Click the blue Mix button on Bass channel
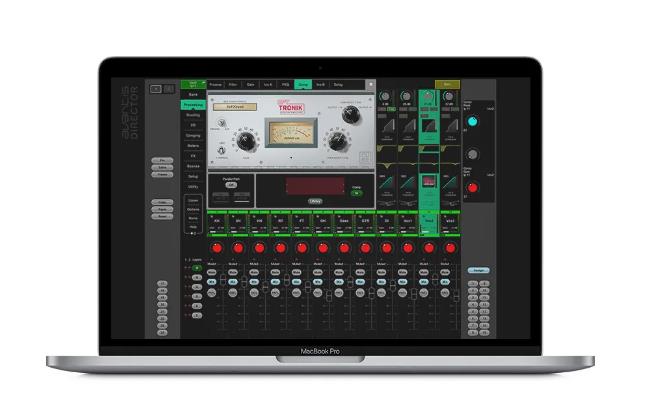Image resolution: width=645 pixels, height=420 pixels. [x=339, y=282]
